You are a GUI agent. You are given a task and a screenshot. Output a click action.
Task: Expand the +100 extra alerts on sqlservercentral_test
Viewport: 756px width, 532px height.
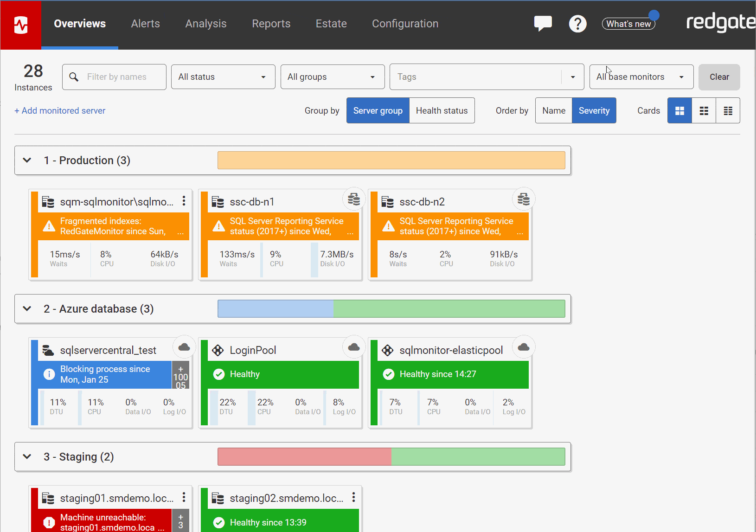[x=180, y=375]
